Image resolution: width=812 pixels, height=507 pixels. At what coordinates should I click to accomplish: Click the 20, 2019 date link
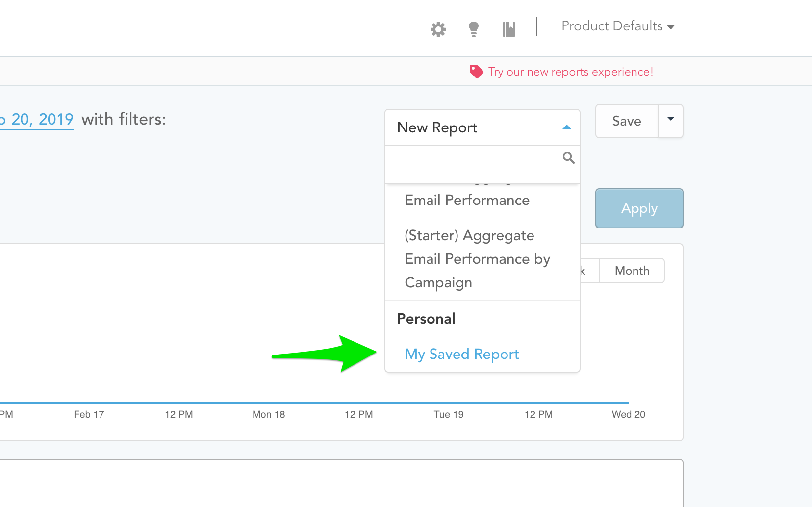37,119
